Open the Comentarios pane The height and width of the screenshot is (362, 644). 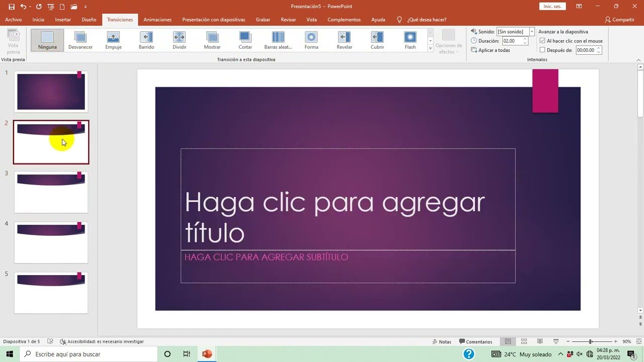[475, 341]
